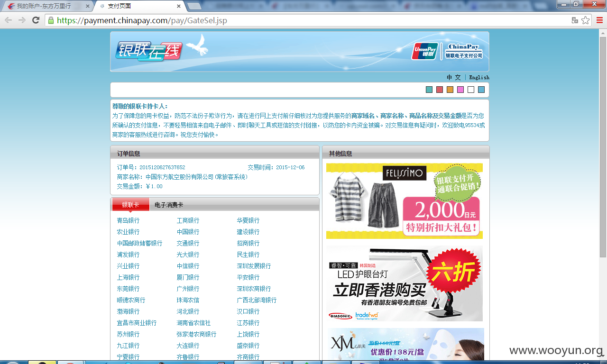Viewport: 607px width, 364px height.
Task: Select 平安银行
Action: pyautogui.click(x=248, y=277)
